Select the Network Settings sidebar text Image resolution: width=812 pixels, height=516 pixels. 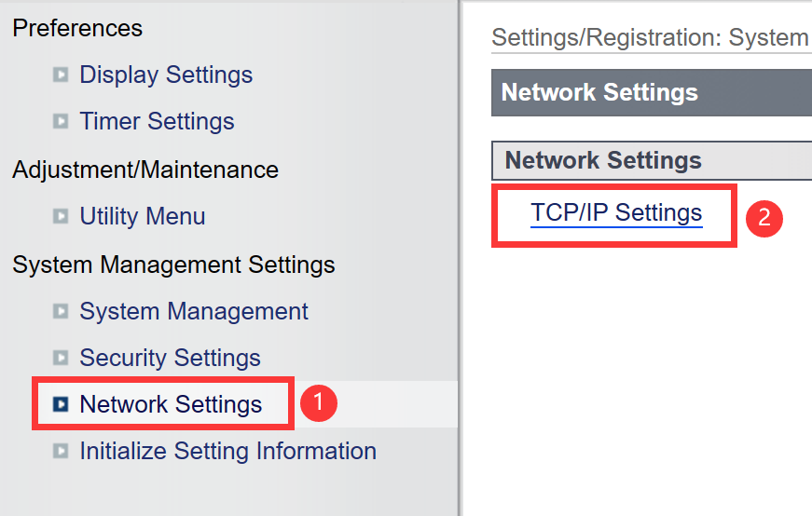tap(171, 404)
